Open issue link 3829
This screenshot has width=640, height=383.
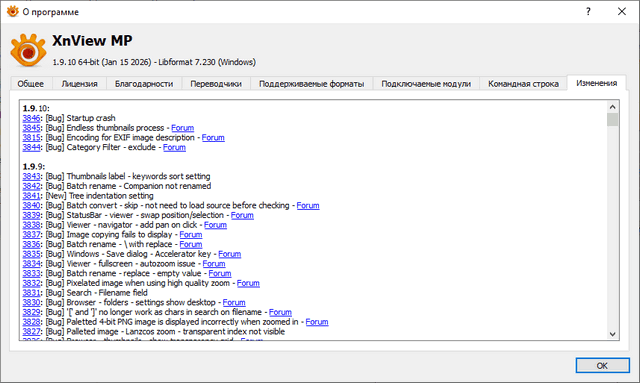click(x=31, y=312)
